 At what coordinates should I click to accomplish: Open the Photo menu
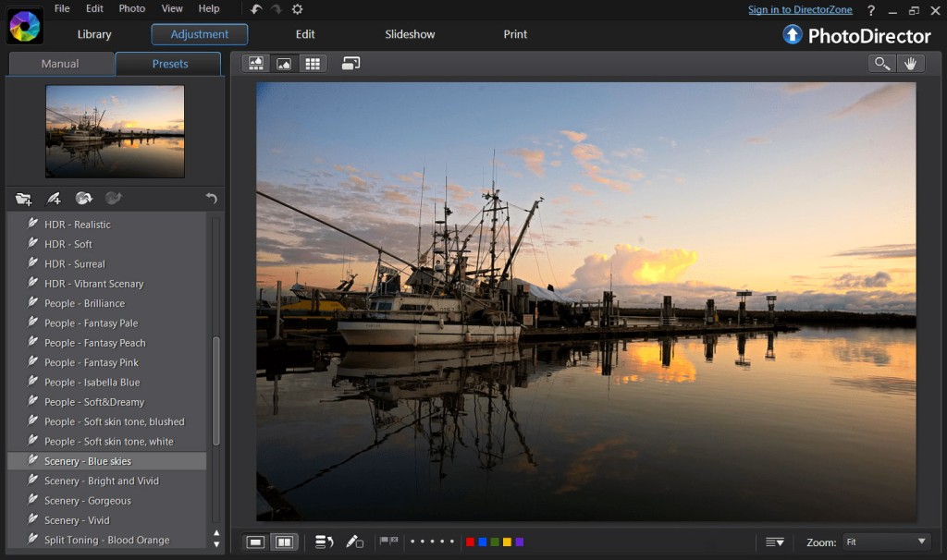coord(132,8)
